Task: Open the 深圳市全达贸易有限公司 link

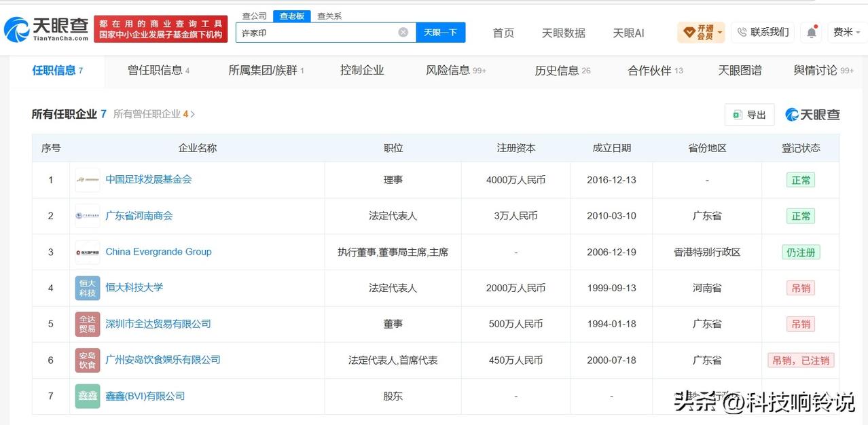Action: [158, 324]
